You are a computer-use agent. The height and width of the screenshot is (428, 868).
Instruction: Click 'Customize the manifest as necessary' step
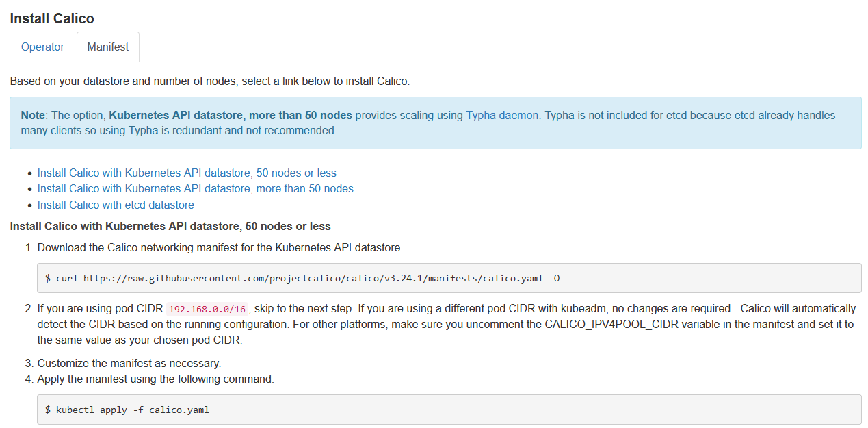[129, 363]
